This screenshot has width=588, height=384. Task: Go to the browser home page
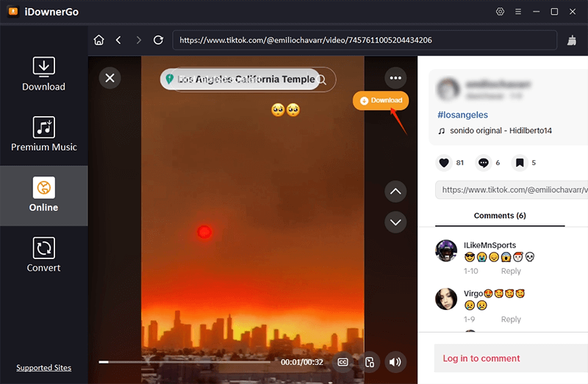click(x=99, y=40)
